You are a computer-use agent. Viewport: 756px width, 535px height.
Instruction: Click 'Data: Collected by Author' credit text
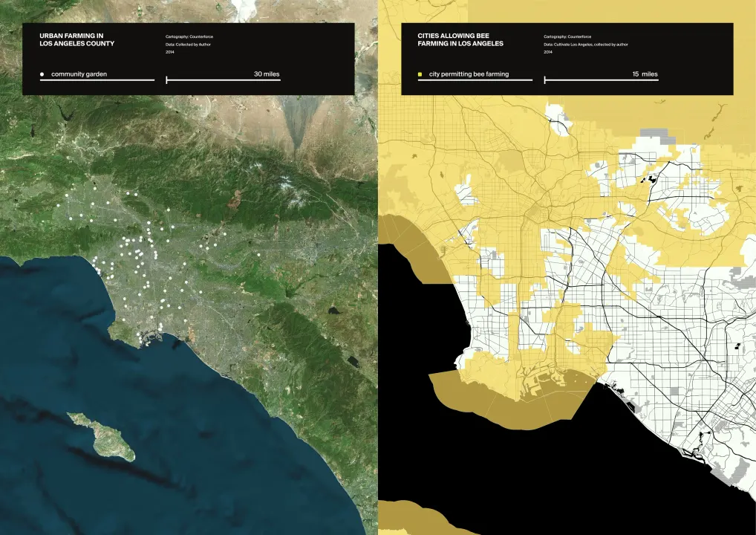coord(188,45)
